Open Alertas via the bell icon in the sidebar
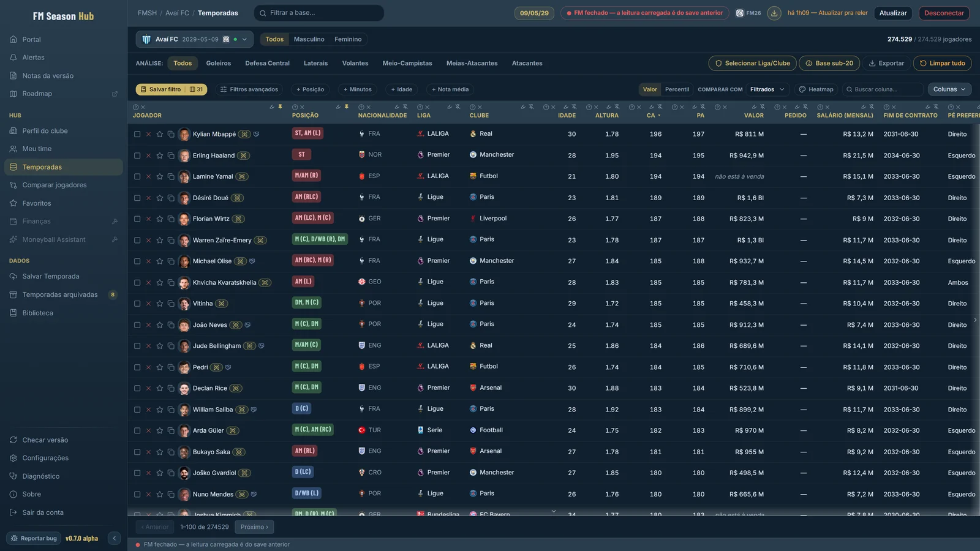980x551 pixels. [13, 58]
